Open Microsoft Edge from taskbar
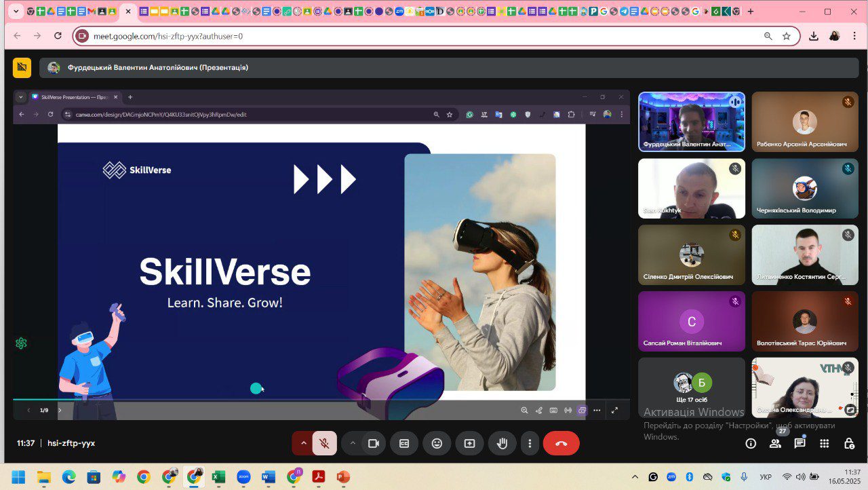This screenshot has height=490, width=868. pyautogui.click(x=68, y=477)
